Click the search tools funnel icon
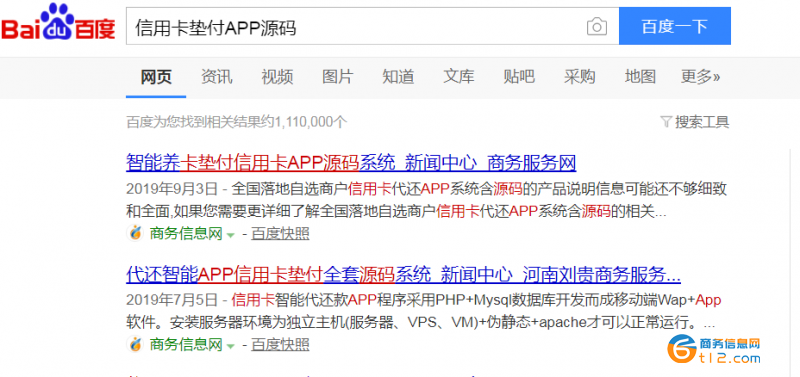This screenshot has height=377, width=800. click(666, 122)
